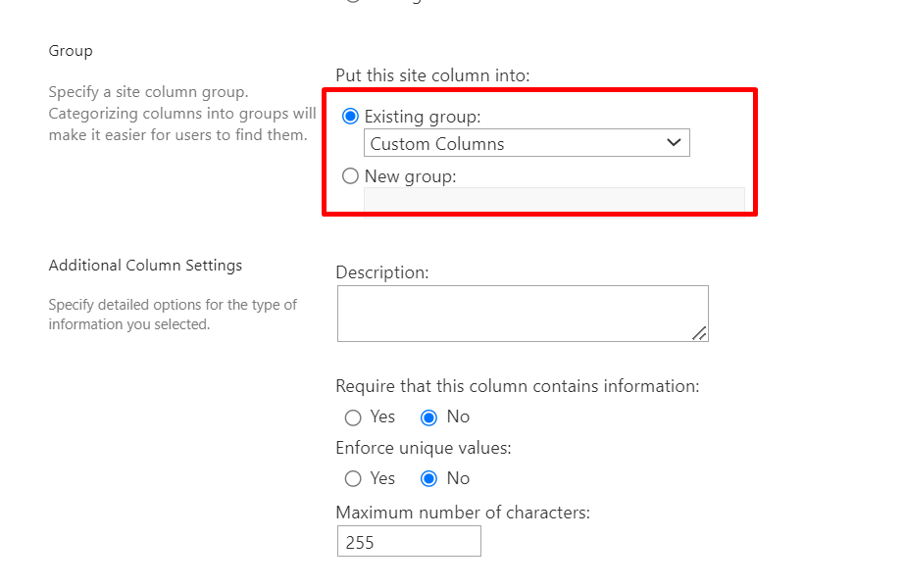This screenshot has height=588, width=904.
Task: Click the "Additional Column Settings" heading
Action: (x=145, y=266)
